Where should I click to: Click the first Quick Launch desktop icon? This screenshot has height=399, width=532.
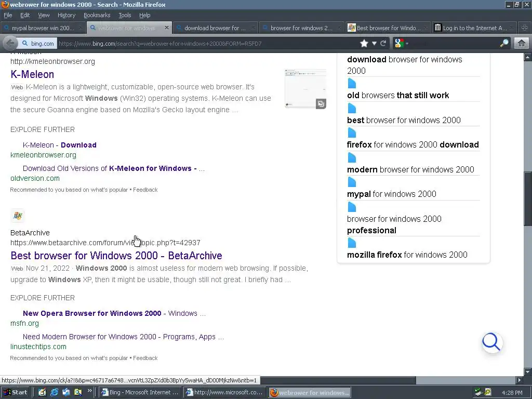42,392
